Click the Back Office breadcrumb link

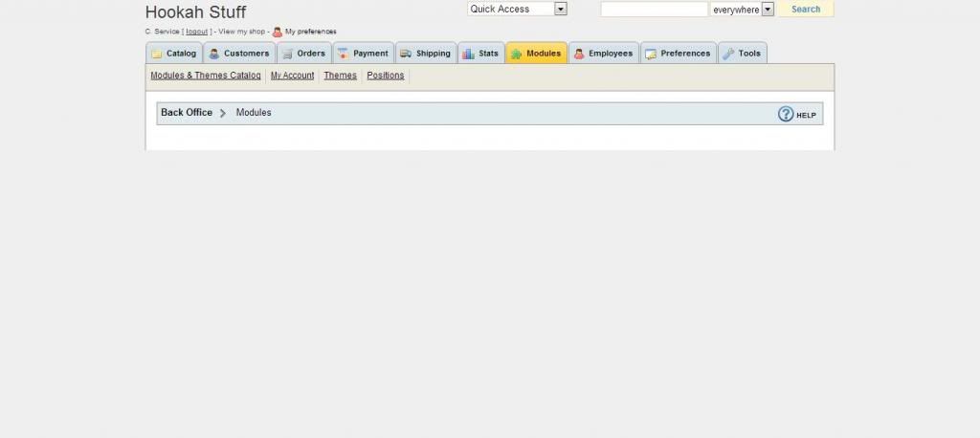(187, 113)
